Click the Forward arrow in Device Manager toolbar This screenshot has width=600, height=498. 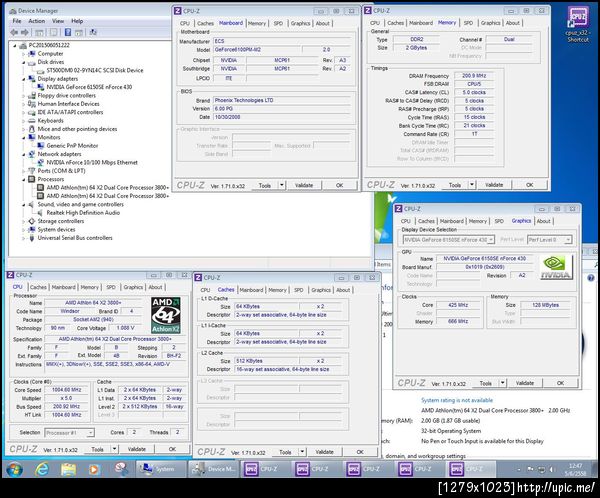[x=25, y=33]
